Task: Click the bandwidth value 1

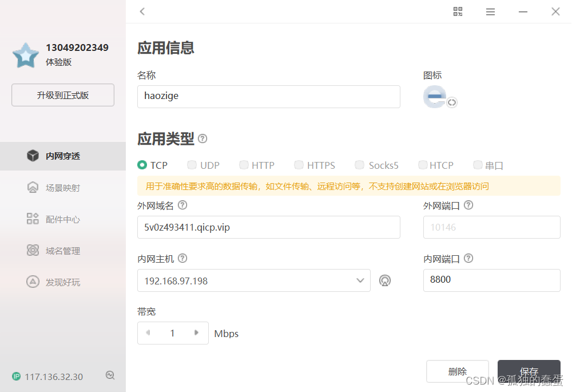Action: 172,333
